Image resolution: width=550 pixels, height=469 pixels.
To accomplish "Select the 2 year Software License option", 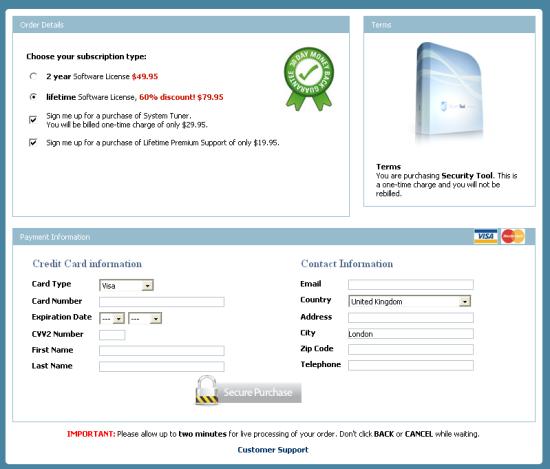I will [33, 76].
